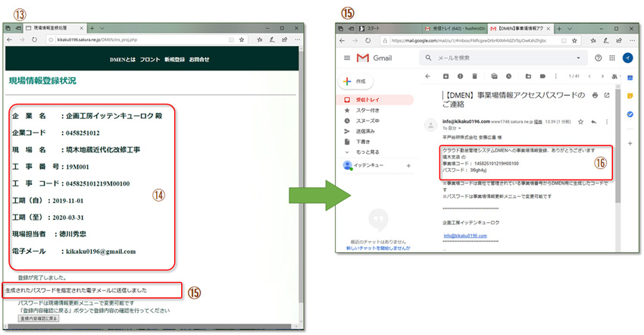Return to inbox with Gmail back arrow
This screenshot has height=335, width=644.
pyautogui.click(x=427, y=76)
